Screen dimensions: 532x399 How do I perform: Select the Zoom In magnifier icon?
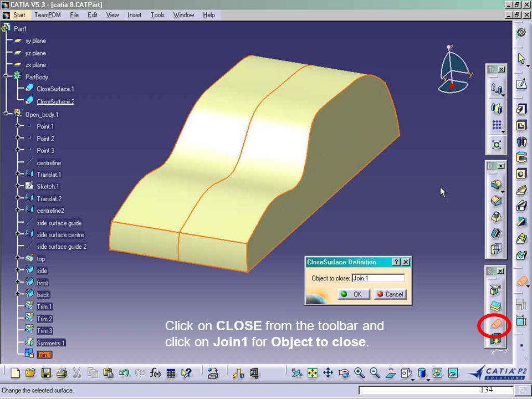coord(359,373)
